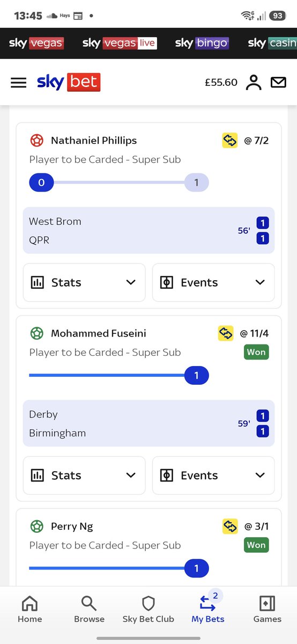Tap the £55.60 account balance
The height and width of the screenshot is (644, 297).
tap(221, 83)
